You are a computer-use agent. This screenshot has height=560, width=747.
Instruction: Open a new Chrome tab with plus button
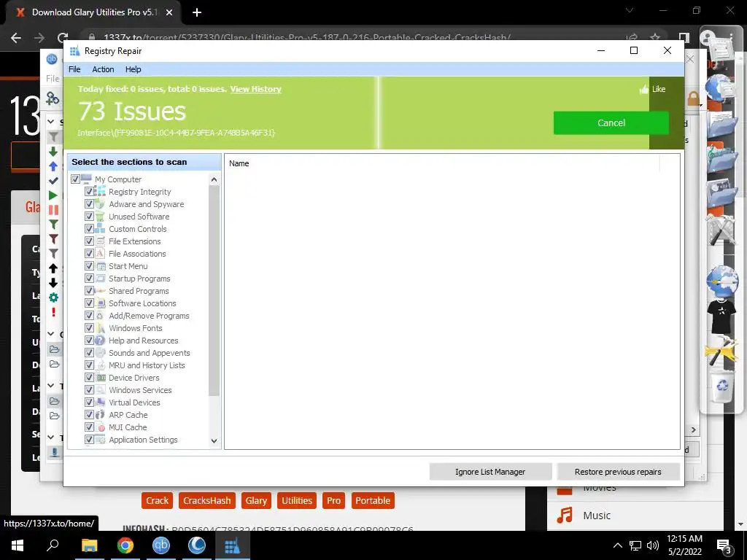tap(197, 12)
